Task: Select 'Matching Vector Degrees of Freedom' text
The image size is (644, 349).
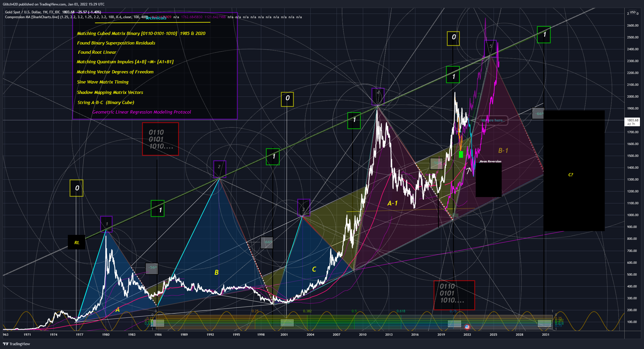Action: coord(115,72)
